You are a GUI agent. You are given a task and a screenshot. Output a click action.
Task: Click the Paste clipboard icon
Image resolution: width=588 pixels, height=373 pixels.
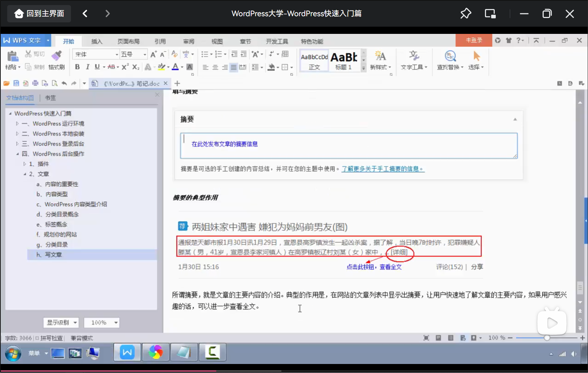(x=13, y=57)
